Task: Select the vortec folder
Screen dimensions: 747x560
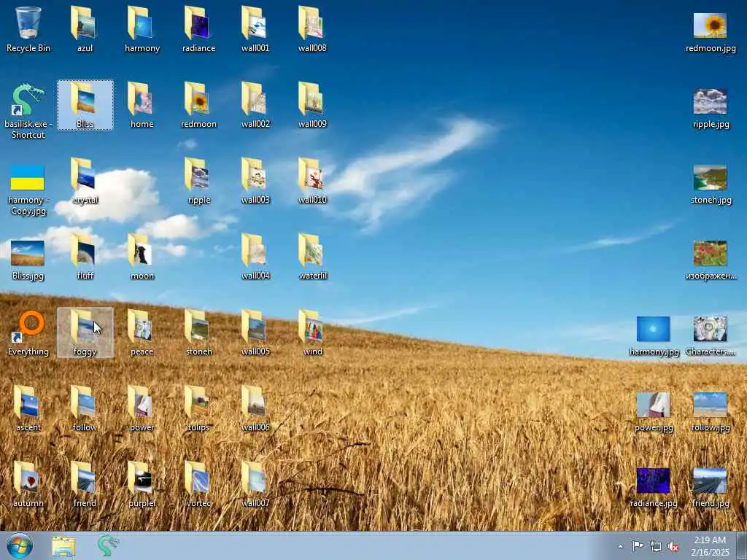Action: pos(198,484)
